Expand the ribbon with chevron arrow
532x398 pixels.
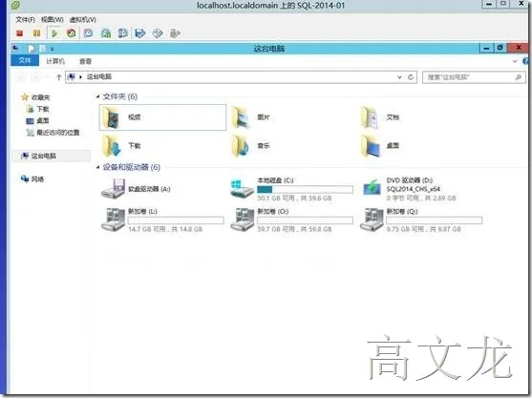515,61
